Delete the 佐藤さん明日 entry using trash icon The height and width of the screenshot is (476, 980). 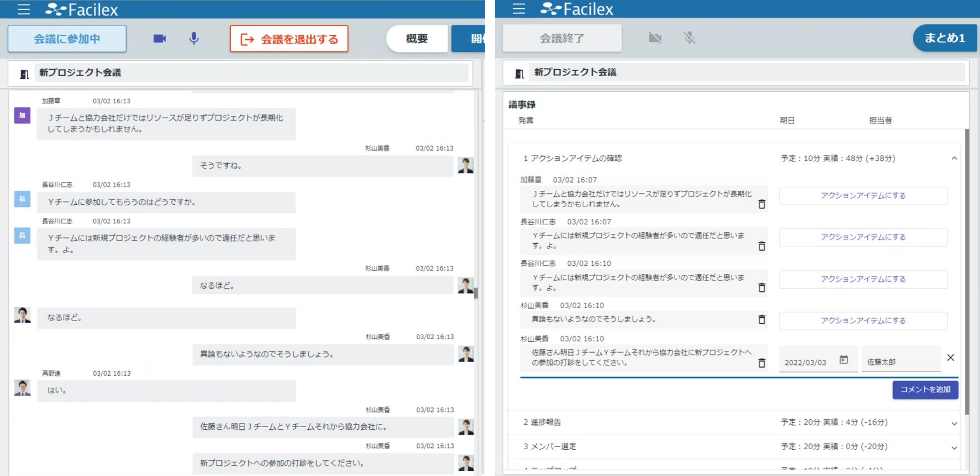pyautogui.click(x=762, y=363)
